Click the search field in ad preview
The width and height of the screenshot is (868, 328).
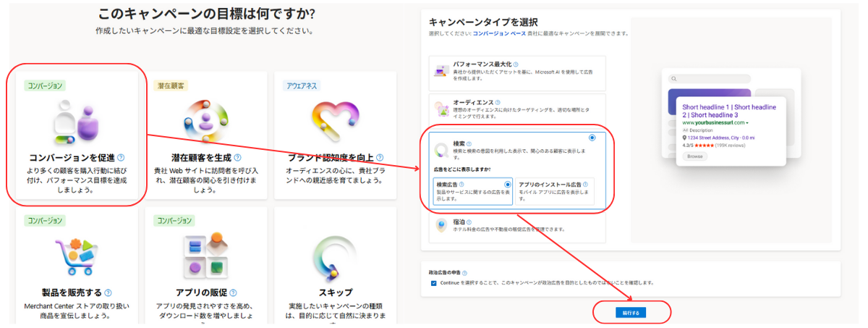pyautogui.click(x=731, y=79)
